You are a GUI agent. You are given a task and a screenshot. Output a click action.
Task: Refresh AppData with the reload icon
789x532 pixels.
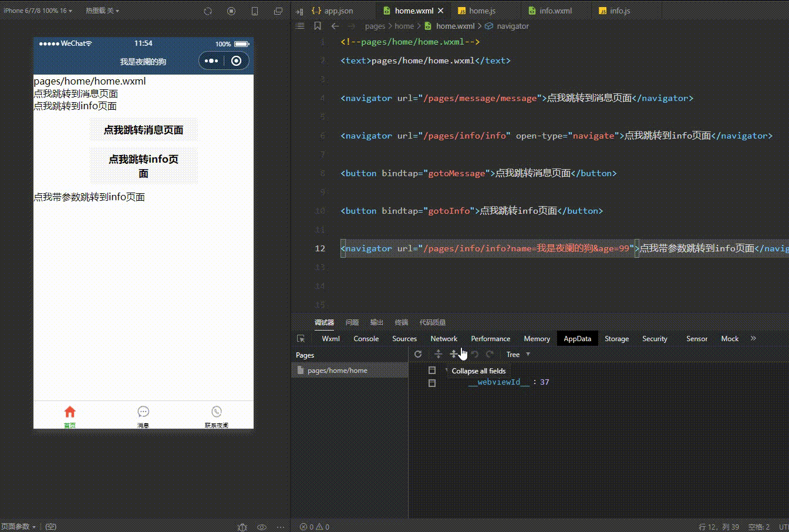pyautogui.click(x=418, y=354)
